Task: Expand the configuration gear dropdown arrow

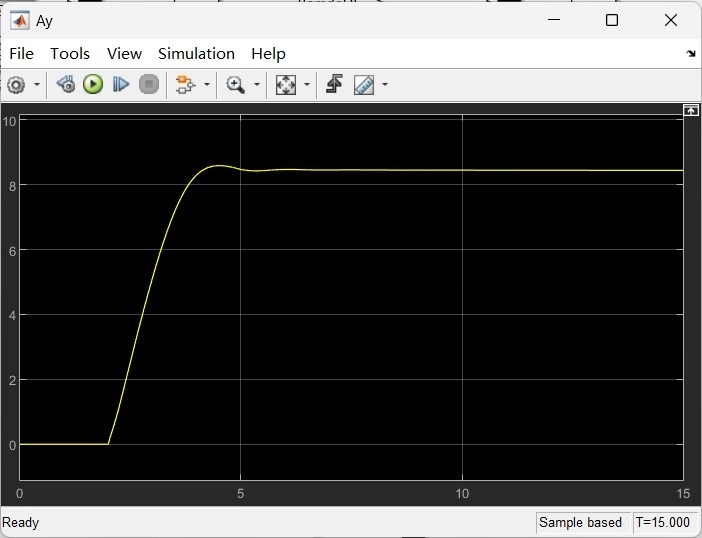Action: click(x=37, y=85)
